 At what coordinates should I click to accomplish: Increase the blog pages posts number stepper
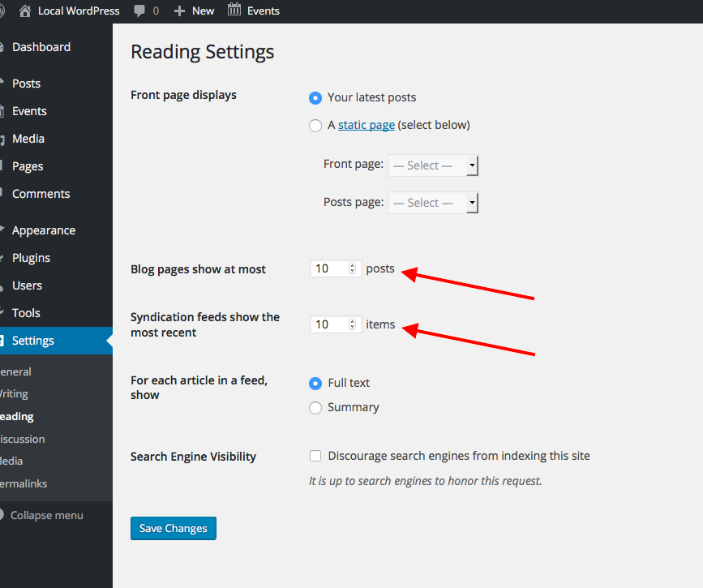[352, 266]
